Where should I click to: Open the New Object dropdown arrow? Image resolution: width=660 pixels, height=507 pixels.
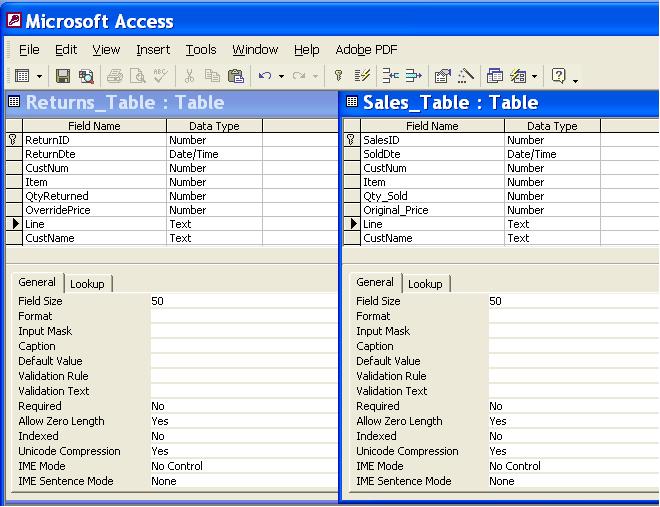click(534, 77)
